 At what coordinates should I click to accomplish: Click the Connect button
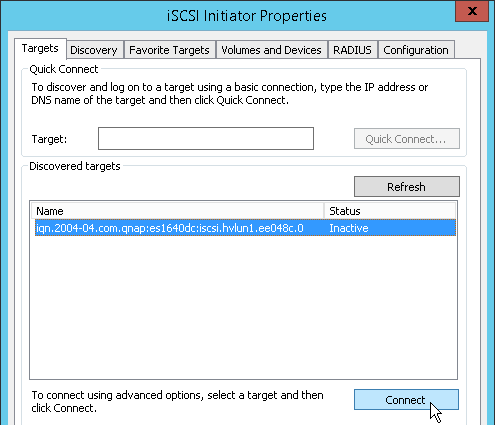[406, 400]
